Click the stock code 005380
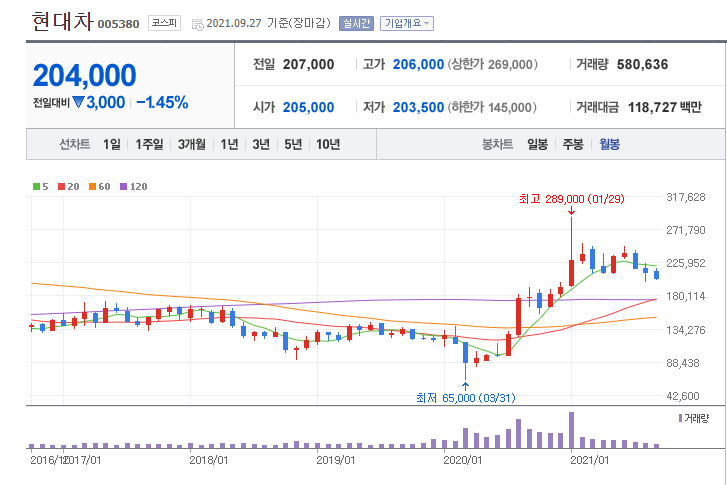The image size is (727, 485). click(118, 24)
